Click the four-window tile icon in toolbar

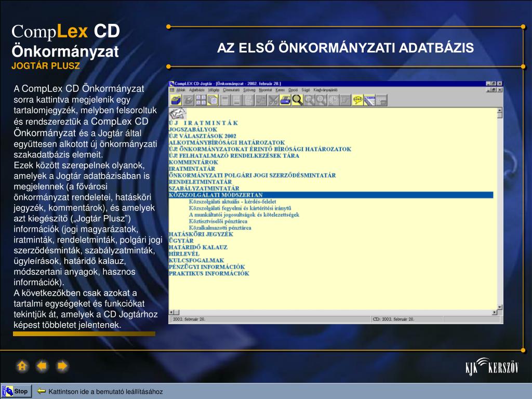point(201,100)
